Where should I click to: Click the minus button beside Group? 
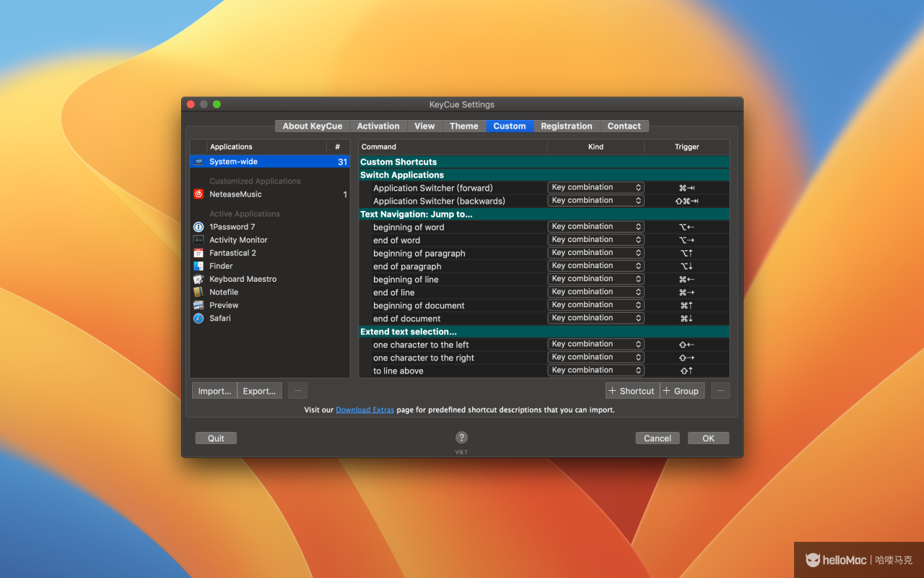(720, 391)
